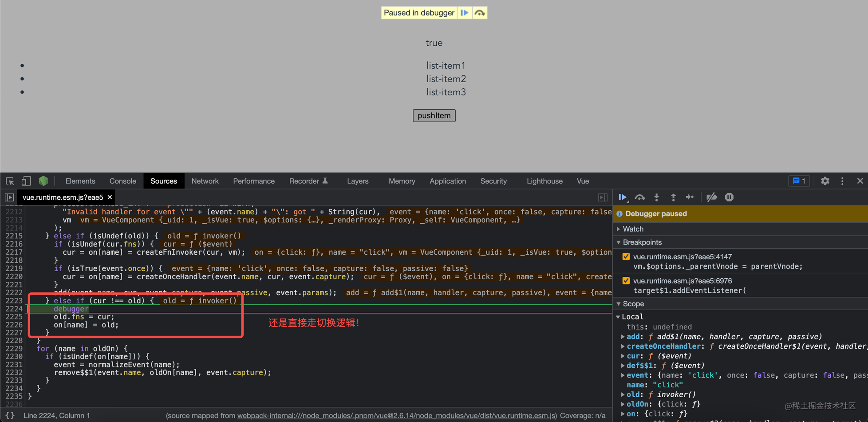Open the Network tab
868x422 pixels.
click(205, 181)
